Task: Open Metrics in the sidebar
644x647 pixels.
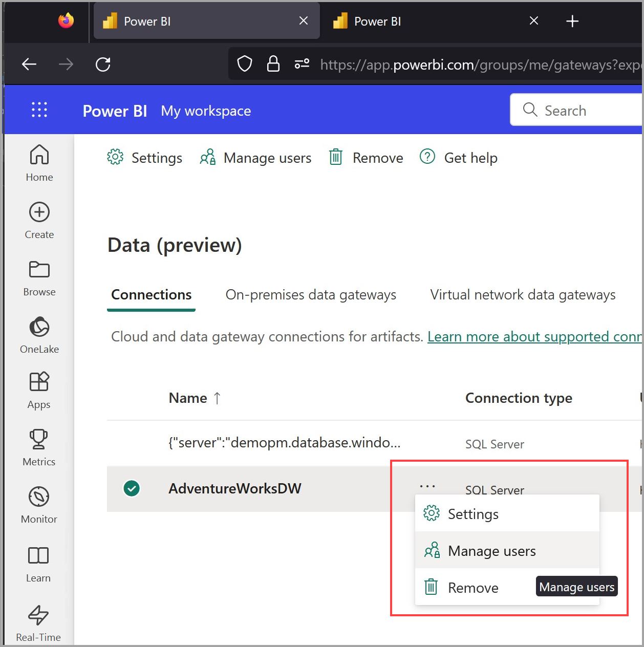Action: (x=39, y=448)
